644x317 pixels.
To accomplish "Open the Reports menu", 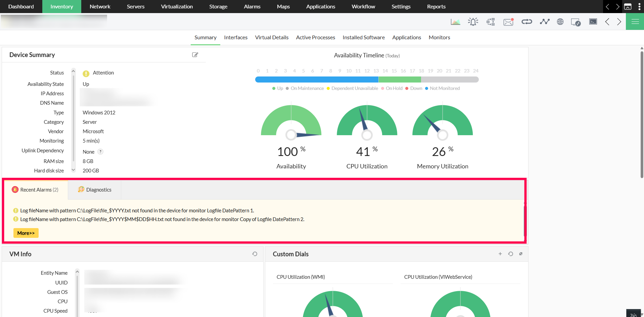I will 436,7.
